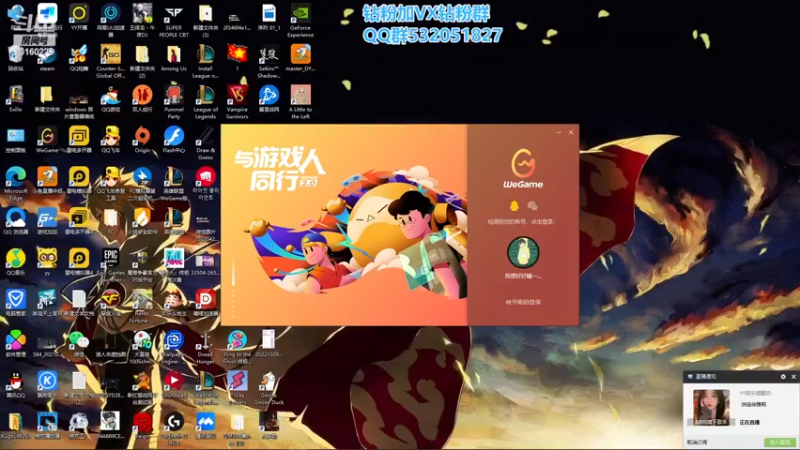Viewport: 800px width, 450px height.
Task: Open the Steam desktop shortcut
Action: click(x=47, y=59)
